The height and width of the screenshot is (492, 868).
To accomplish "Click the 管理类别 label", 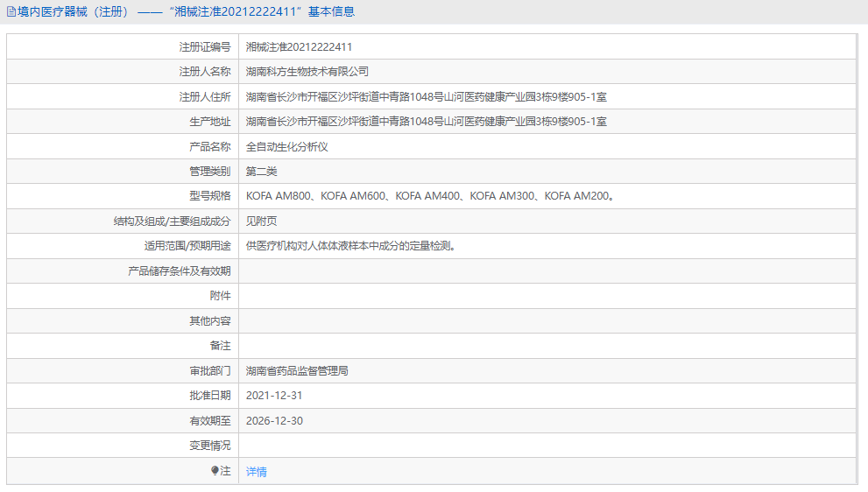I will 210,171.
